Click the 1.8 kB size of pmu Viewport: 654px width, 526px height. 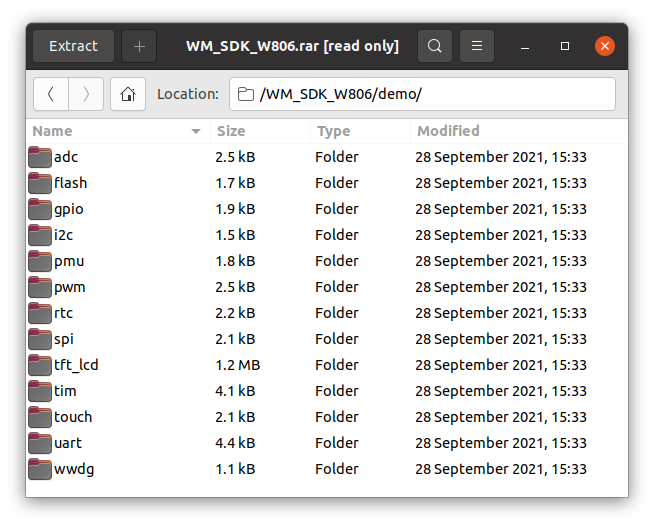235,261
